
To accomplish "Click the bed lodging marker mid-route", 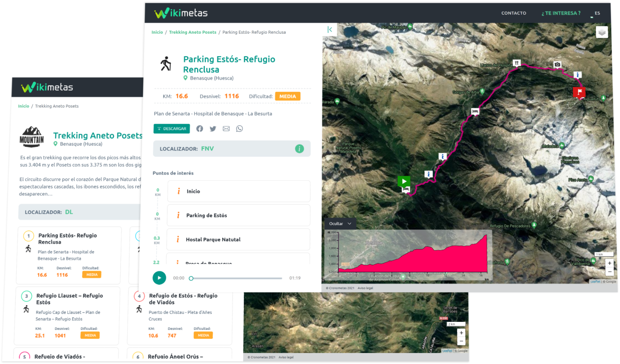I will (475, 111).
